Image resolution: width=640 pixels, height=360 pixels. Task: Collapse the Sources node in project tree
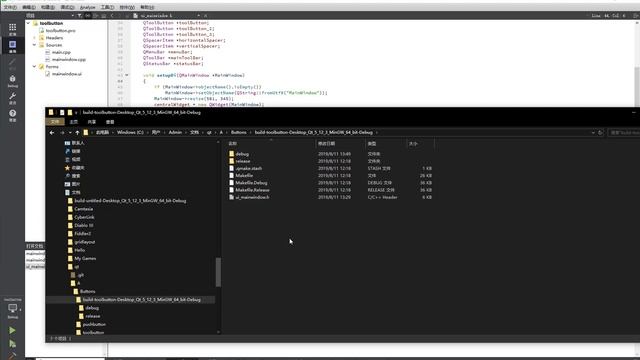(x=35, y=45)
